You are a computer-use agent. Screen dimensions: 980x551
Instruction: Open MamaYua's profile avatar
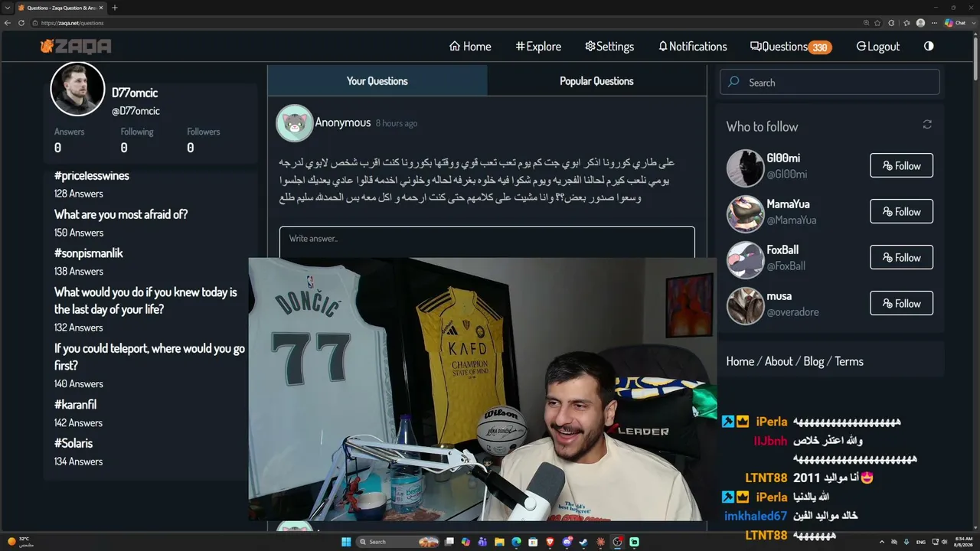(745, 214)
